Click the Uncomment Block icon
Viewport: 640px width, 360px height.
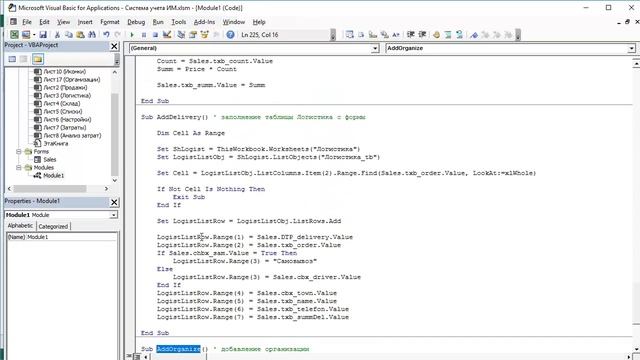point(459,35)
